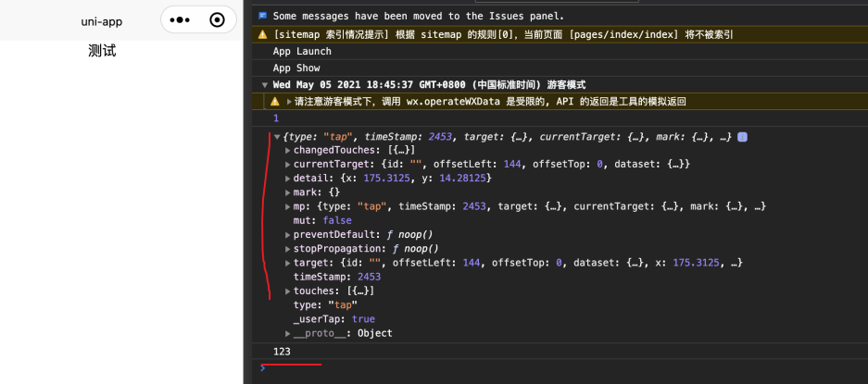Viewport: 868px width, 384px height.
Task: Expand the wx.operateWXData warning message arrow
Action: [x=289, y=102]
